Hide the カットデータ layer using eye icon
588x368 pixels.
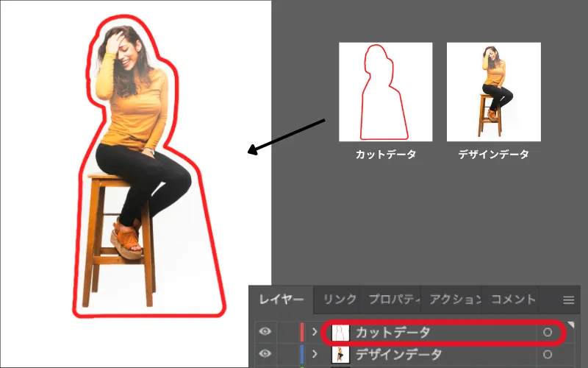[265, 333]
